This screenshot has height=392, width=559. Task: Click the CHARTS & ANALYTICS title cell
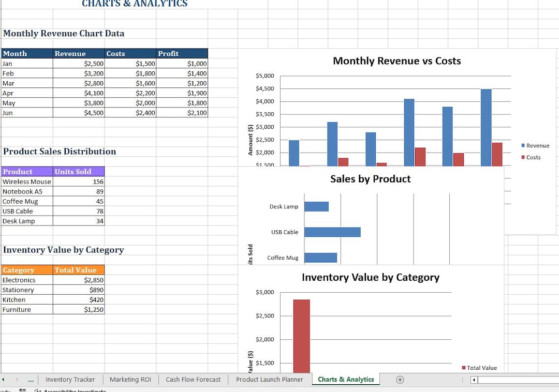point(135,4)
